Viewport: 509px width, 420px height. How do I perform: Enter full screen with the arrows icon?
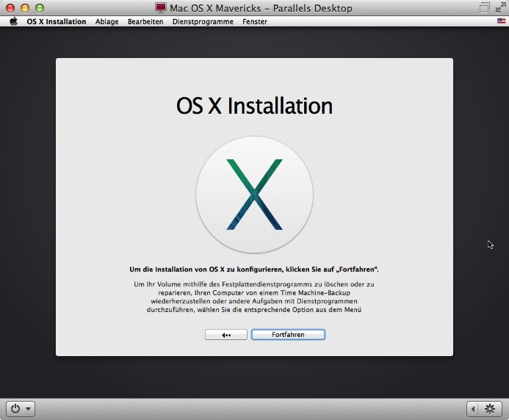click(x=501, y=7)
